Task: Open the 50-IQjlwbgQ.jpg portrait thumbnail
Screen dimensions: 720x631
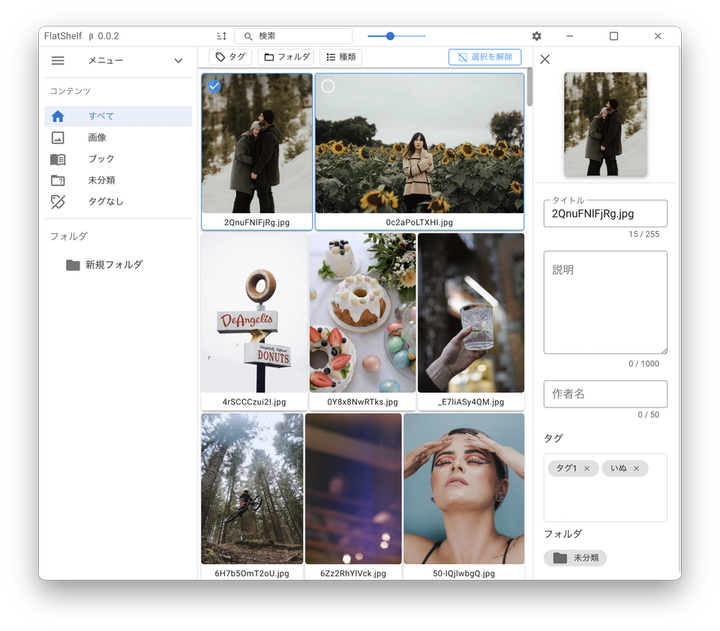Action: tap(464, 489)
